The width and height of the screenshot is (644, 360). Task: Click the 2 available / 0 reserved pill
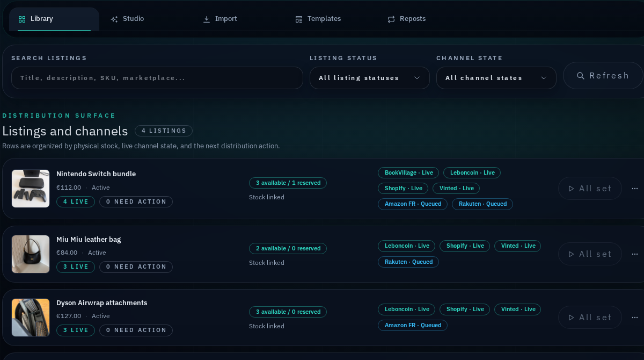click(x=288, y=249)
